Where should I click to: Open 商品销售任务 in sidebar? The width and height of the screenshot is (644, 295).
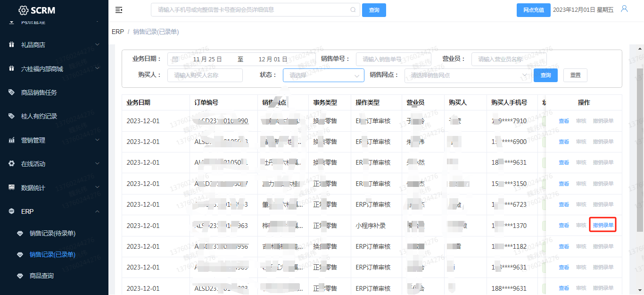[x=39, y=93]
